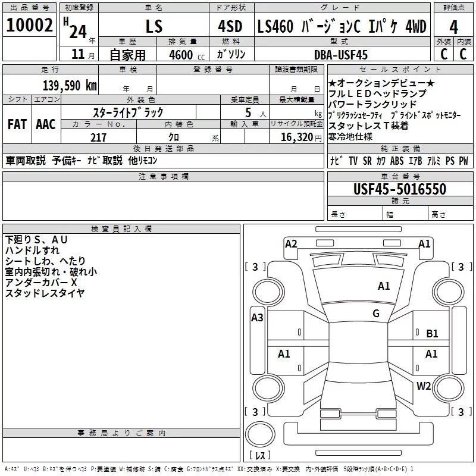
Task: Select the フルLEDヘッドランプ line
Action: [x=377, y=93]
